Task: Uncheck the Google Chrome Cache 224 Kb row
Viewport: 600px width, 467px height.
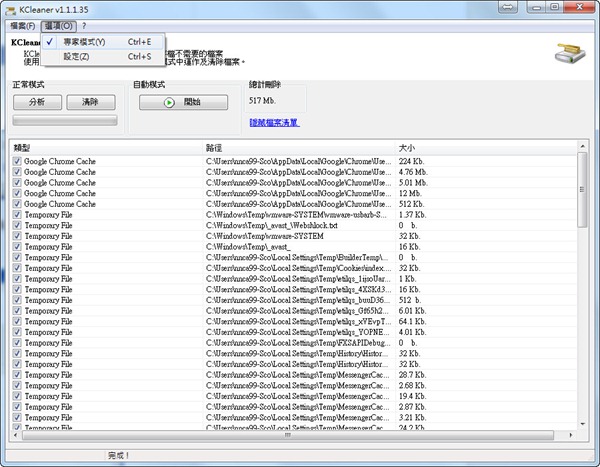Action: [17, 161]
